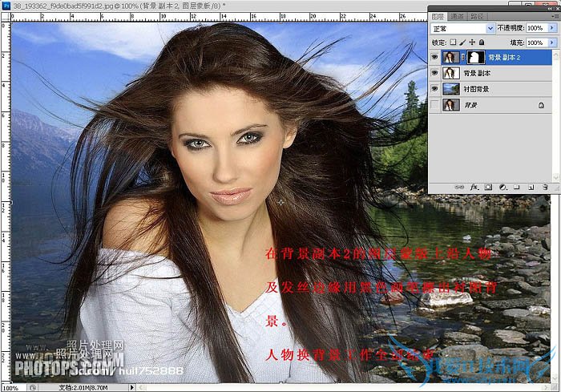Open the 正常 blend mode dropdown

tap(462, 28)
